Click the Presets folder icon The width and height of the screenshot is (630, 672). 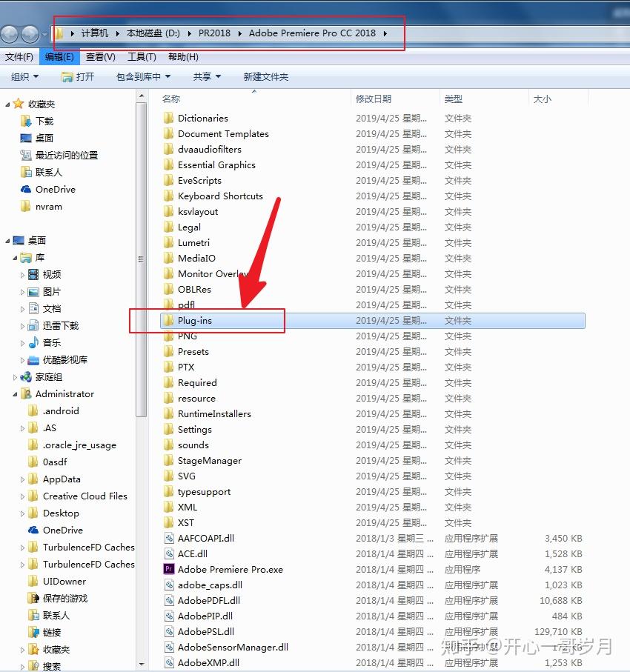[x=168, y=351]
